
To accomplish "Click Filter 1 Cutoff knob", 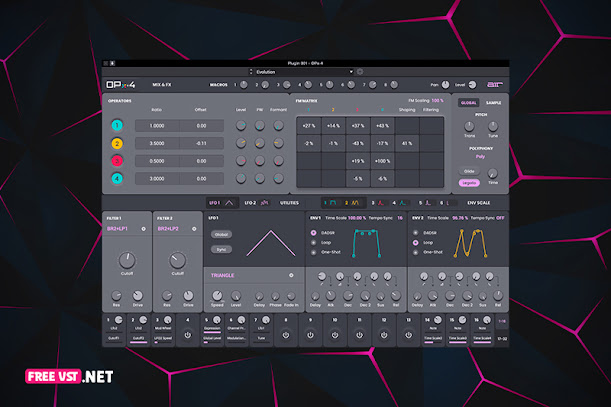I will 127,260.
